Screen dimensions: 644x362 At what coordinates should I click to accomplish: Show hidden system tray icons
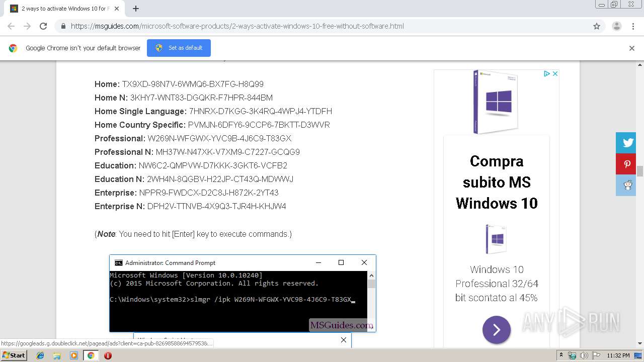561,355
